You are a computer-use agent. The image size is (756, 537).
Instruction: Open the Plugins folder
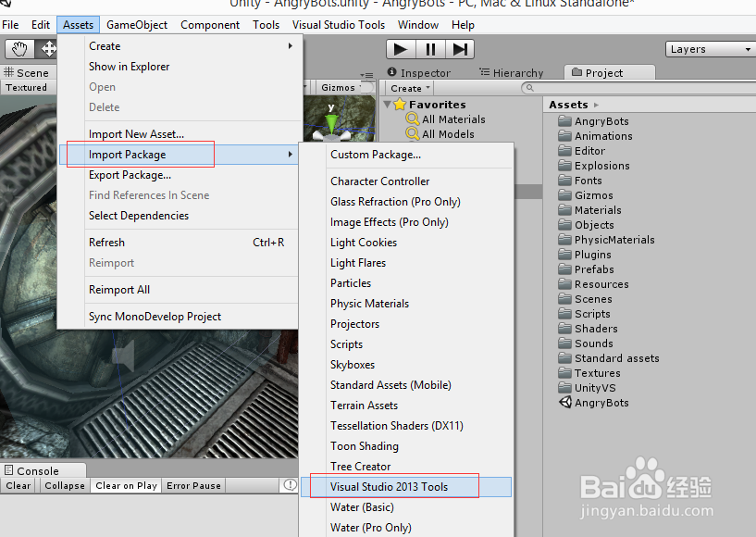585,255
